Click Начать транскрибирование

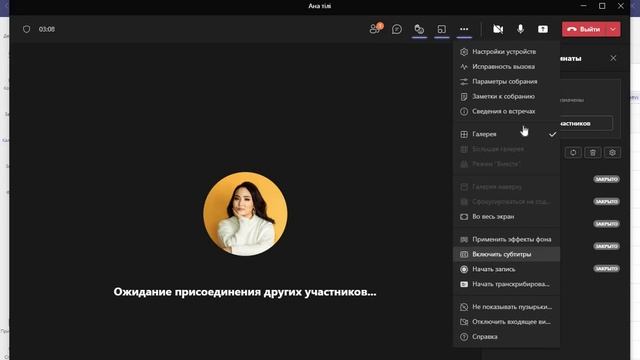(507, 284)
